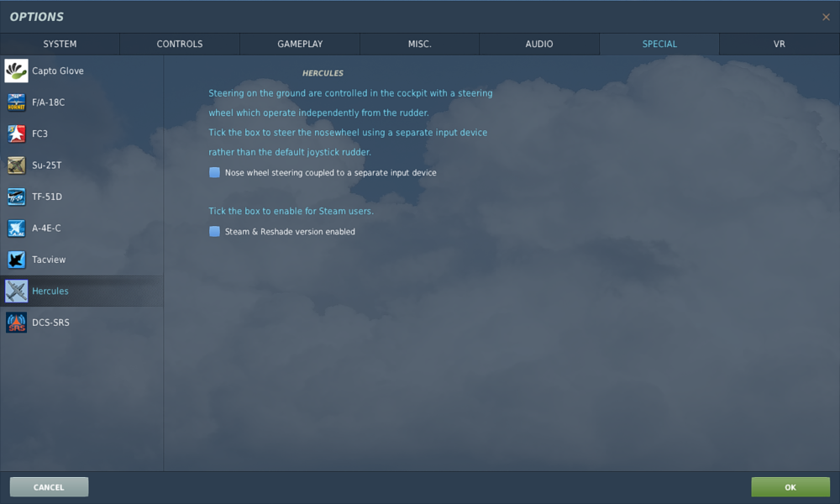Screen dimensions: 840x504
Task: Enable nose wheel steering separate input checkbox
Action: coord(214,172)
